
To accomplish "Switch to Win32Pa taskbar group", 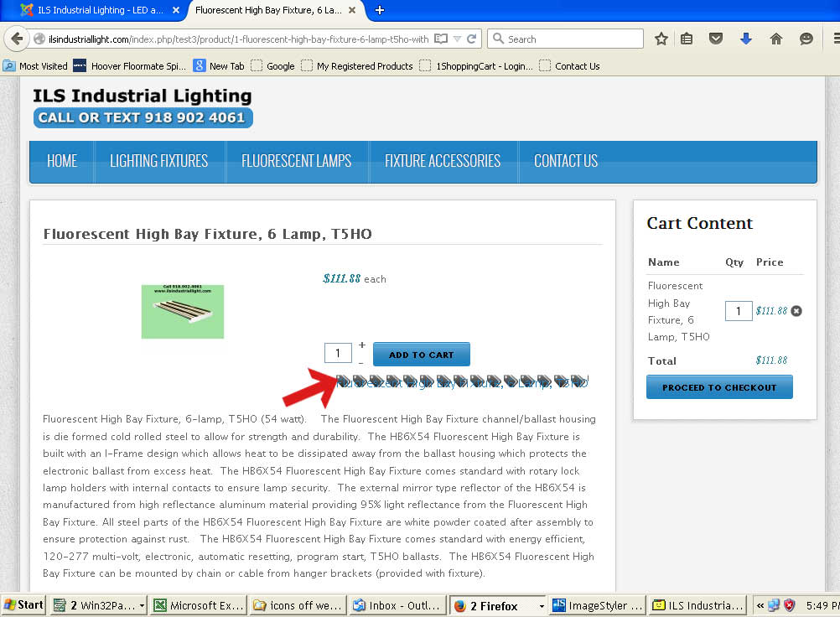I will point(99,606).
